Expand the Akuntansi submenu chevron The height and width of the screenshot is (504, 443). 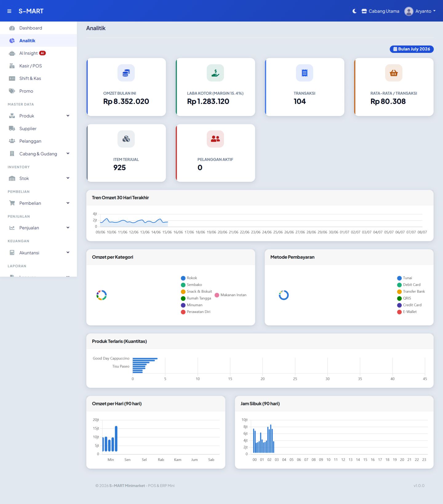click(x=68, y=252)
